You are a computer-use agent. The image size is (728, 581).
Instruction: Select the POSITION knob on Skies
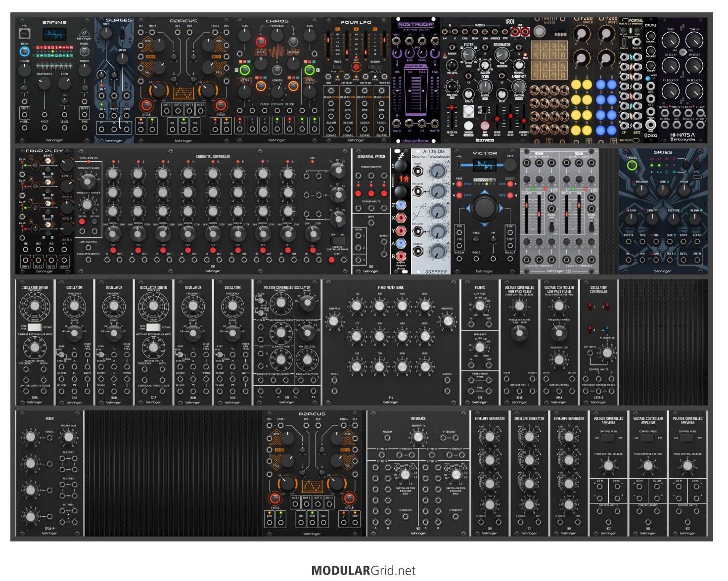point(641,191)
